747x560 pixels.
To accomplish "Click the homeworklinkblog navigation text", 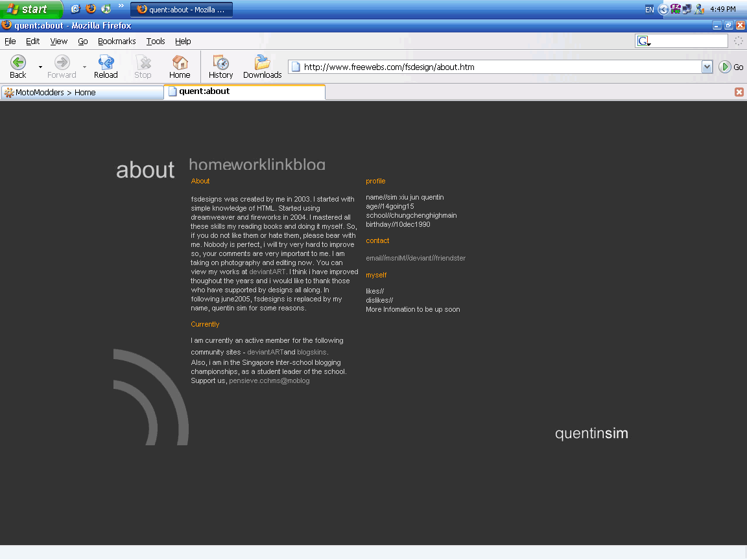I will tap(257, 164).
